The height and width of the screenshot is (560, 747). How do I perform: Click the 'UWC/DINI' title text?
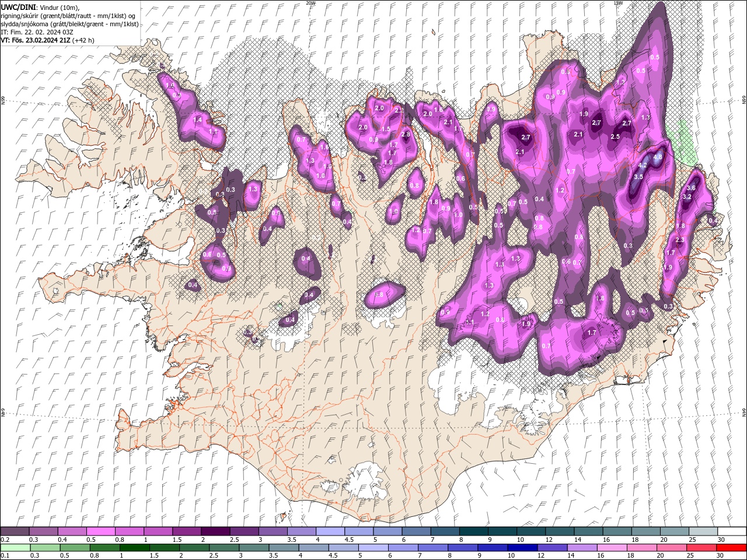18,7
